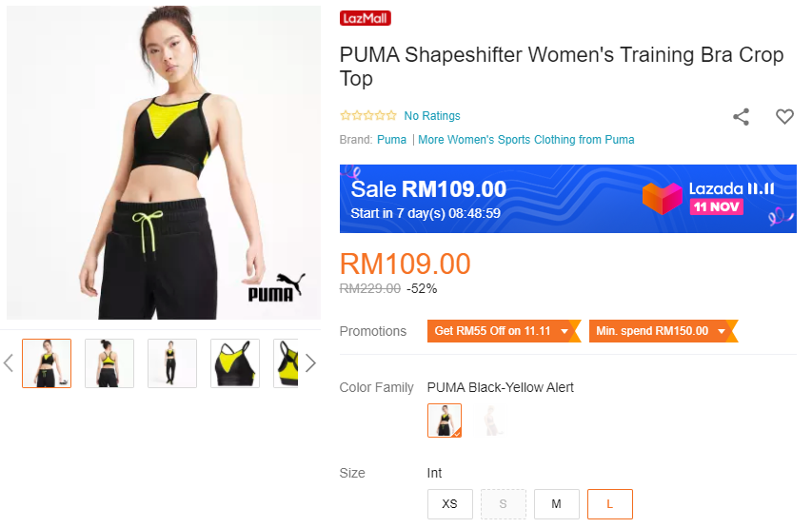Select size L
Viewport: 812px width, 528px height.
[610, 503]
